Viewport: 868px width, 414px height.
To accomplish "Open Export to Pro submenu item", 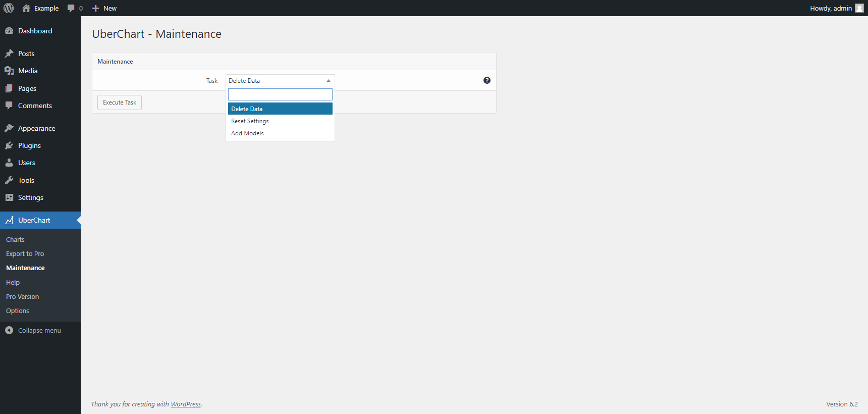I will pyautogui.click(x=25, y=253).
